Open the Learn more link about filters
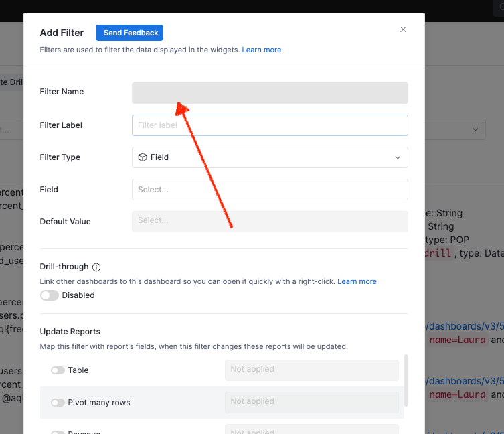This screenshot has height=434, width=504. click(x=261, y=50)
